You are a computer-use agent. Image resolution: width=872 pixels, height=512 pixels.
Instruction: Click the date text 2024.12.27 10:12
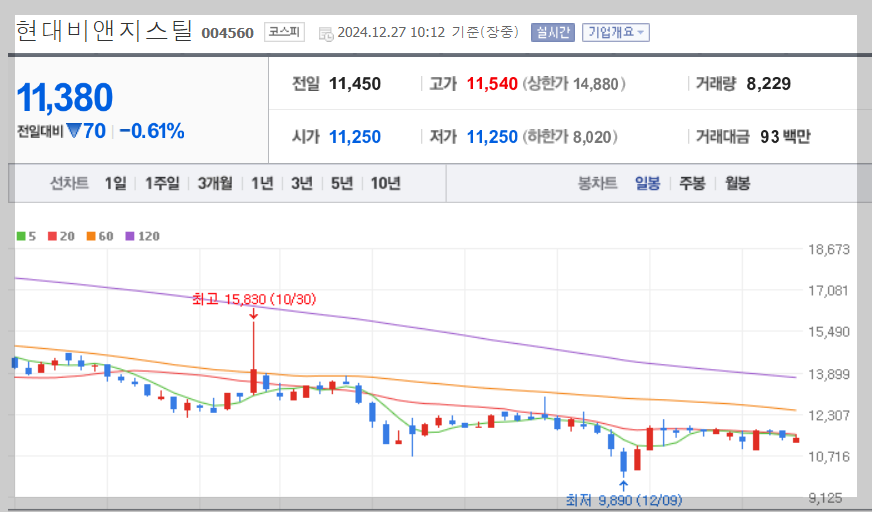[x=391, y=32]
